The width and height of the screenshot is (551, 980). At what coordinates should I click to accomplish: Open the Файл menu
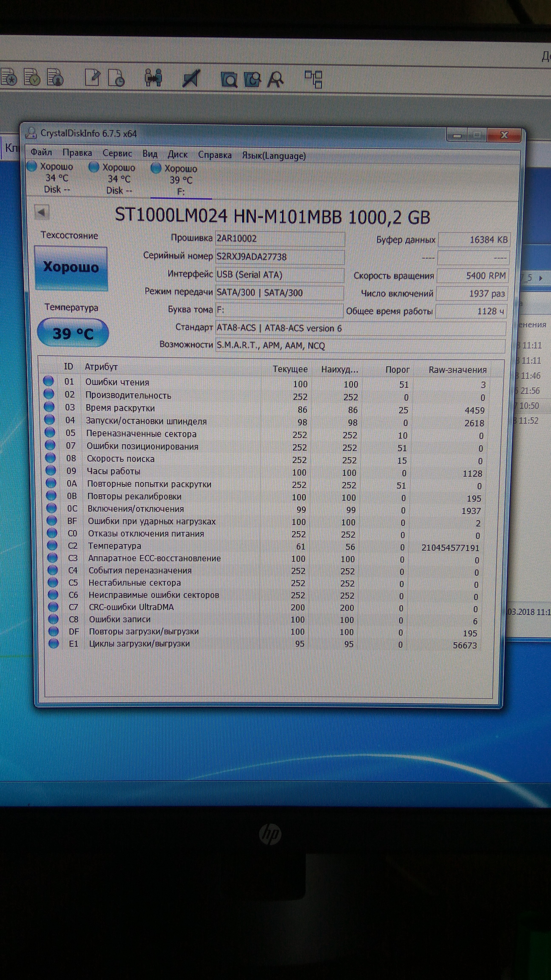click(41, 152)
